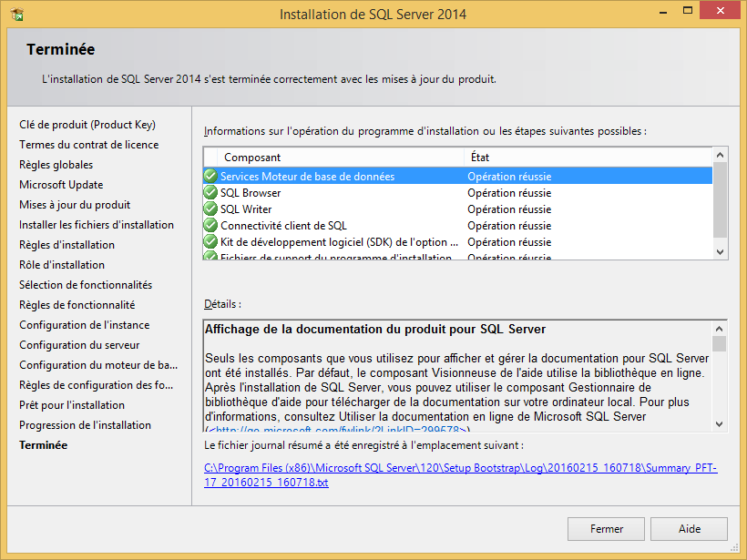The height and width of the screenshot is (560, 747).
Task: Close the window using the red X button
Action: (x=721, y=10)
